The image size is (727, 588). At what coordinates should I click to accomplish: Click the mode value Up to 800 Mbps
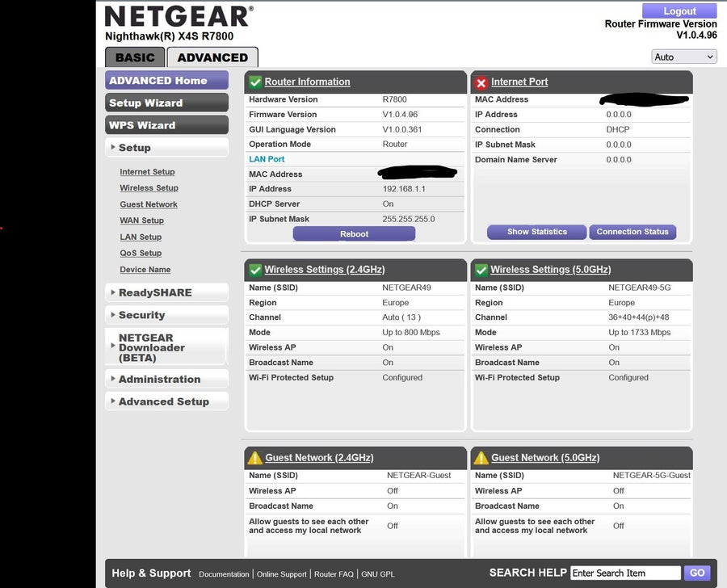(x=411, y=333)
